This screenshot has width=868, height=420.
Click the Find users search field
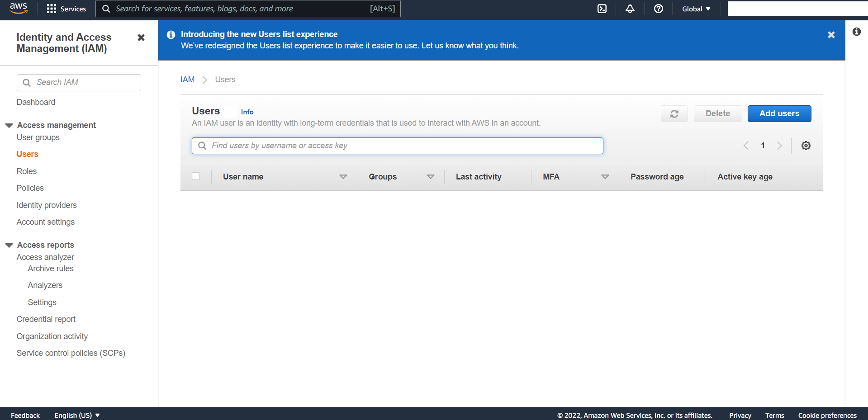397,146
